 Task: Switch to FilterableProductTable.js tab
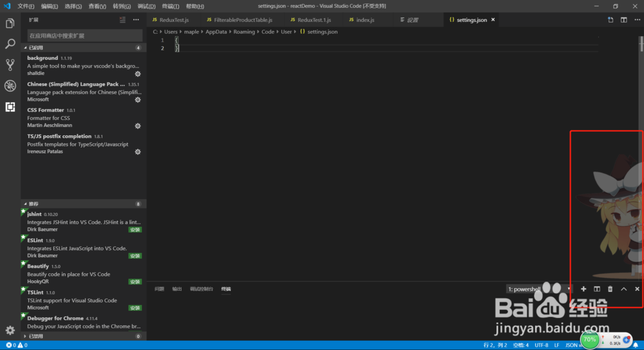tap(243, 20)
